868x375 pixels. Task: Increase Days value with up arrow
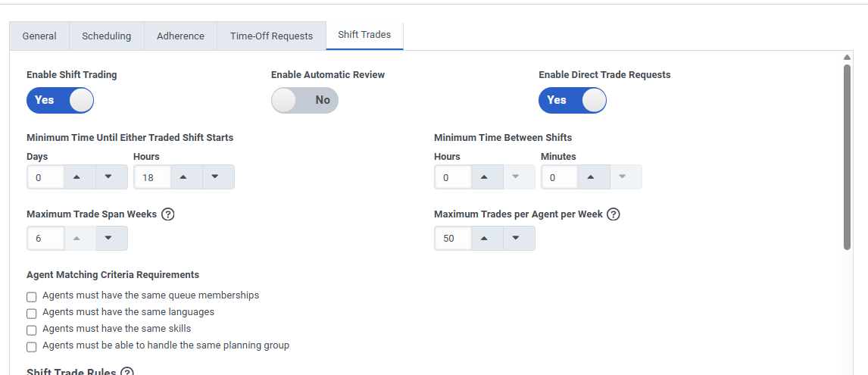(76, 177)
